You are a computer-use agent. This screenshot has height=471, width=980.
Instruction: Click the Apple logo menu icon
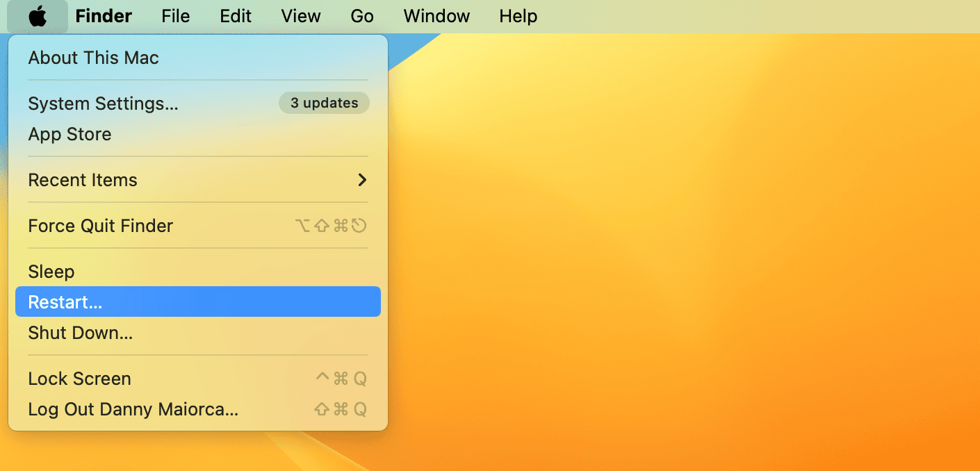(x=38, y=17)
